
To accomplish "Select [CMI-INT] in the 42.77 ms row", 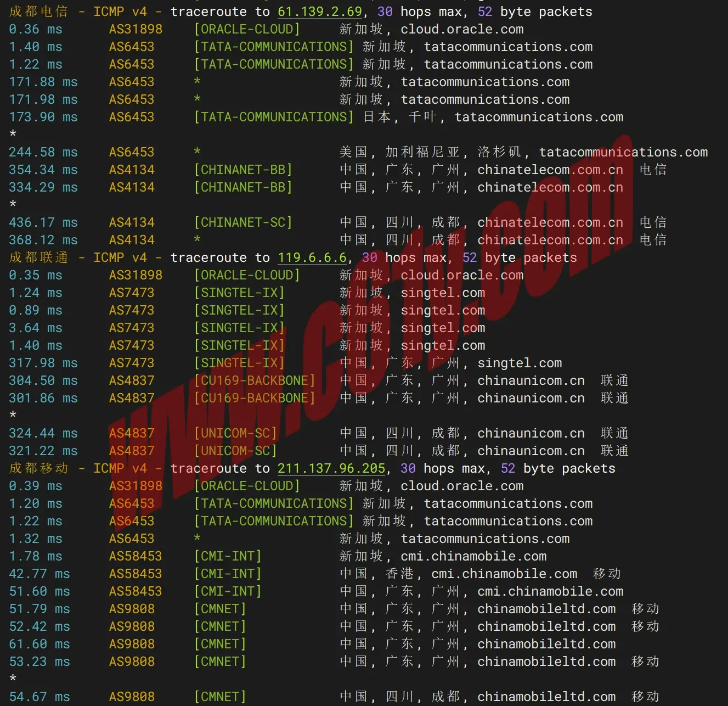I will pyautogui.click(x=228, y=574).
